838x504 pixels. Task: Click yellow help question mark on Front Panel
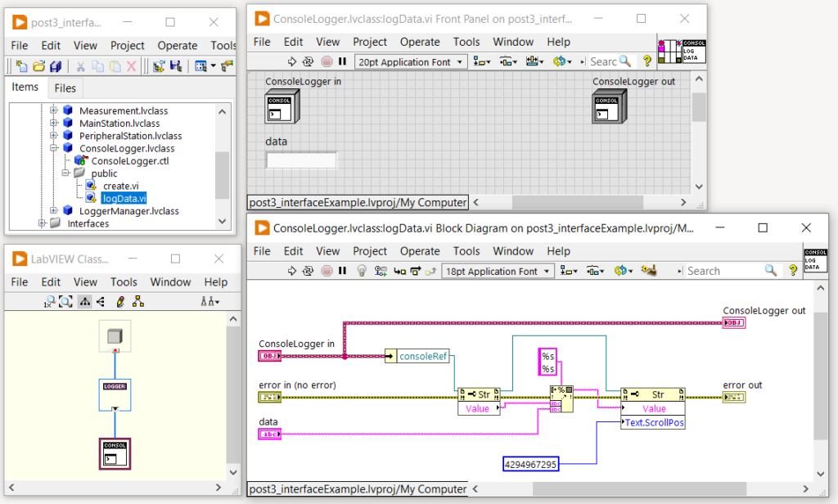[x=647, y=61]
